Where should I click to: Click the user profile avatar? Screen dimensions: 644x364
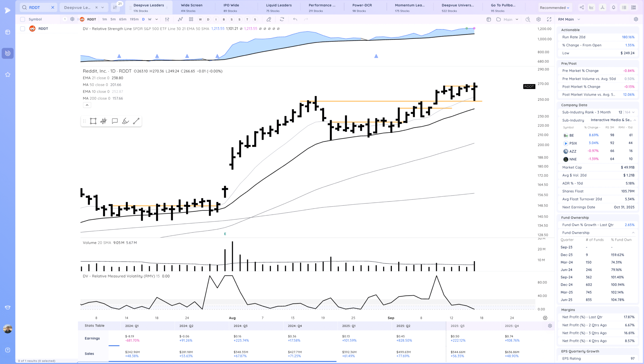point(8,329)
